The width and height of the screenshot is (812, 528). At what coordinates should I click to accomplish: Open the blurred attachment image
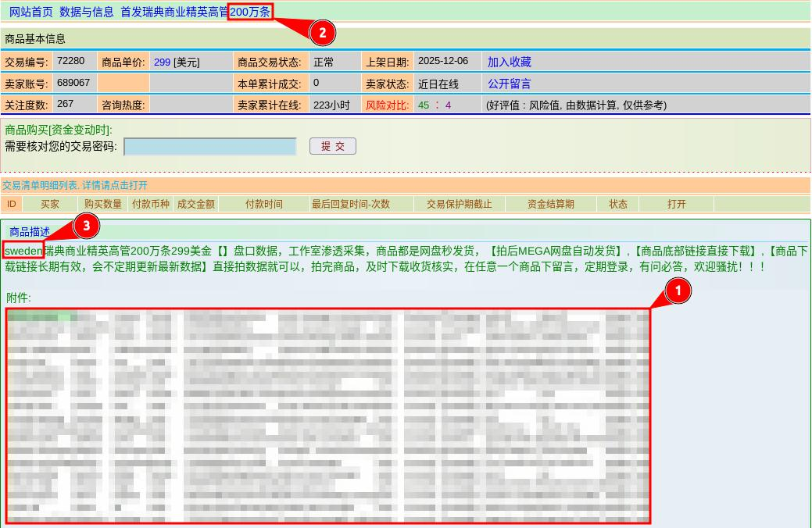(328, 416)
